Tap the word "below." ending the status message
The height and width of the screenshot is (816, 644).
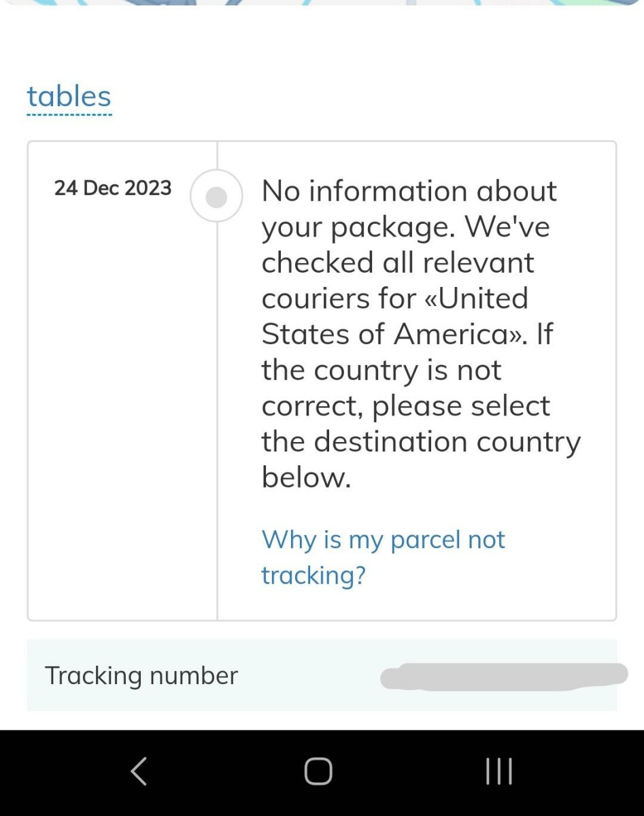(306, 478)
